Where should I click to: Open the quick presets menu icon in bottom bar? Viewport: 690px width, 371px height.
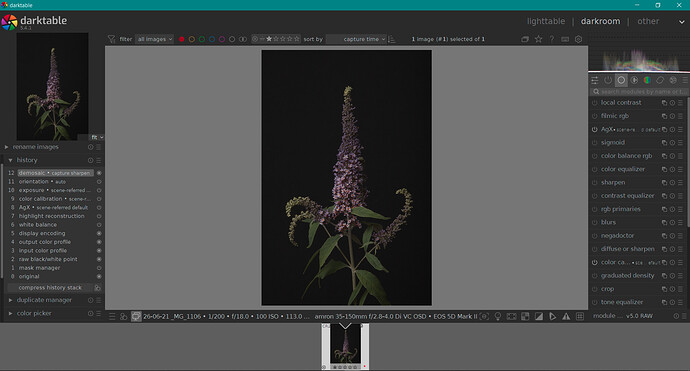click(x=112, y=316)
